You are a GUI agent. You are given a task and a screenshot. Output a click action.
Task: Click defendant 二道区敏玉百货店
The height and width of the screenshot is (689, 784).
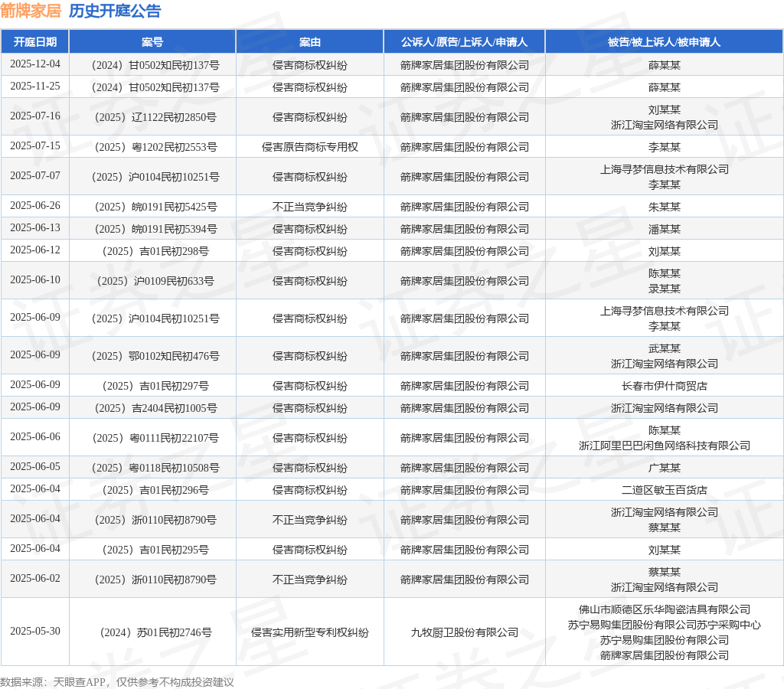[x=664, y=491]
